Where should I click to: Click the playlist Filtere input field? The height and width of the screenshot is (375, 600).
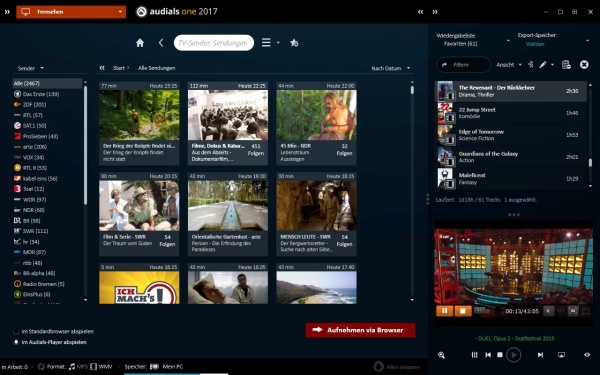pyautogui.click(x=463, y=65)
